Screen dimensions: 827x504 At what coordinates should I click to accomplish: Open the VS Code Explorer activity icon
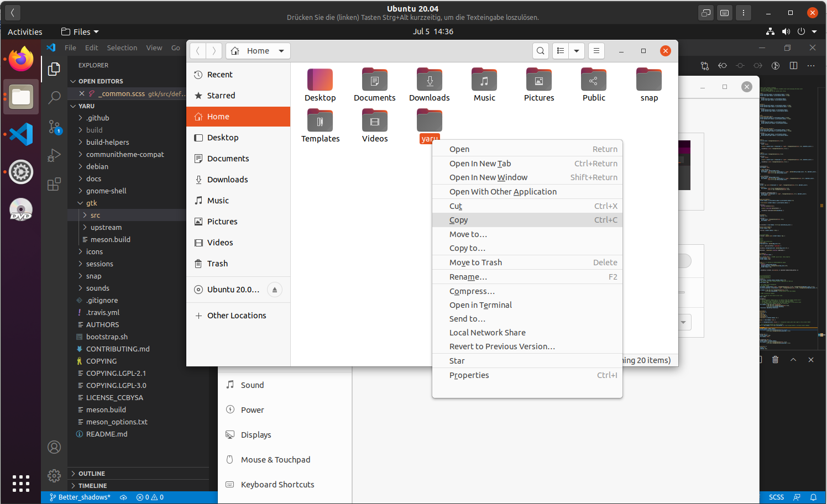pyautogui.click(x=54, y=69)
